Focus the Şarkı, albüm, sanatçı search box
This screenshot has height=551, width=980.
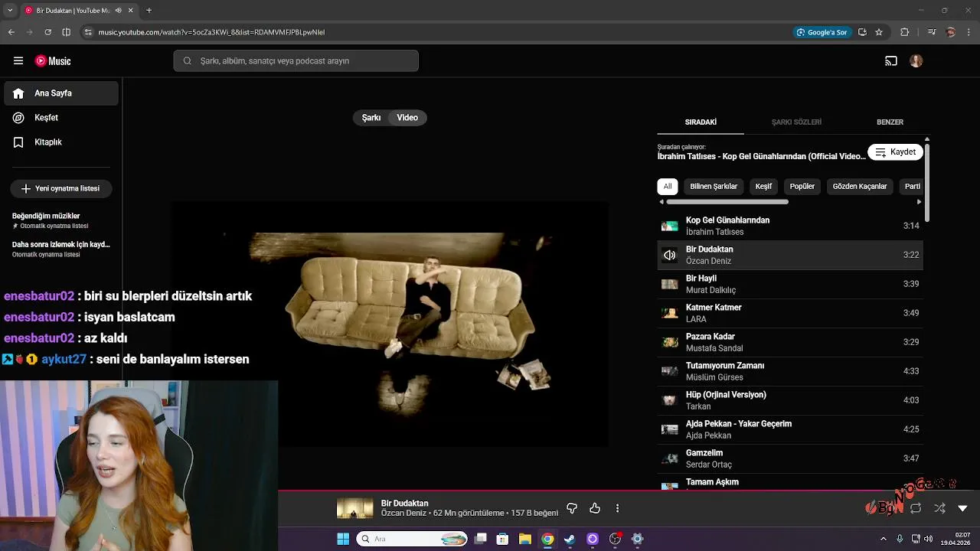point(296,61)
